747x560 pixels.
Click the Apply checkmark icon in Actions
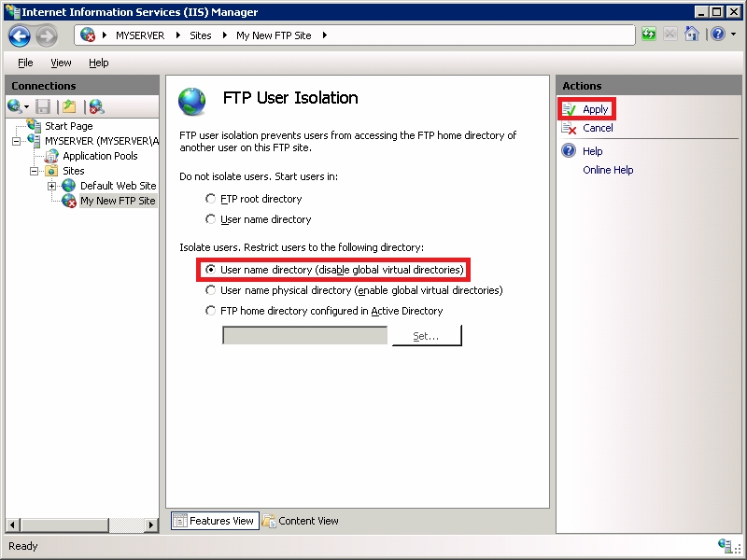click(569, 109)
